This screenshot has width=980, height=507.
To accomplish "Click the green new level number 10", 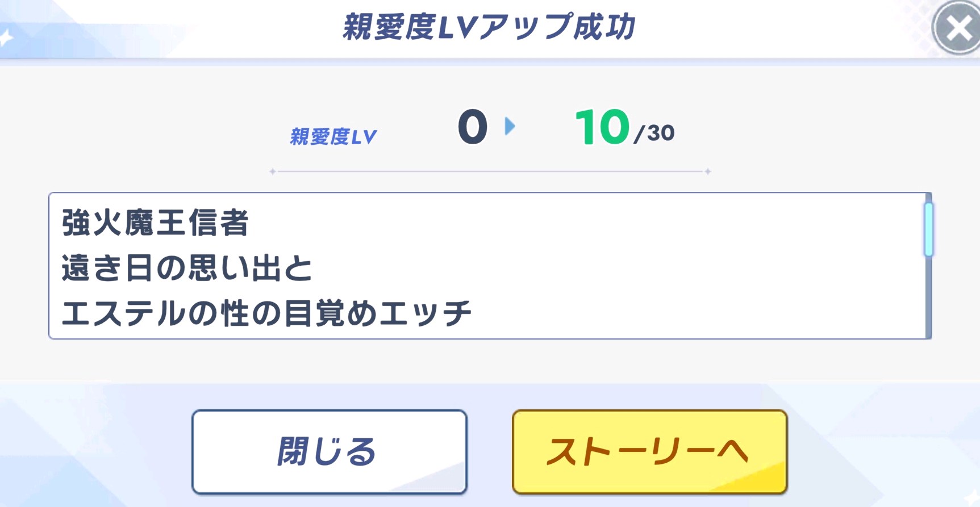I will click(x=602, y=127).
